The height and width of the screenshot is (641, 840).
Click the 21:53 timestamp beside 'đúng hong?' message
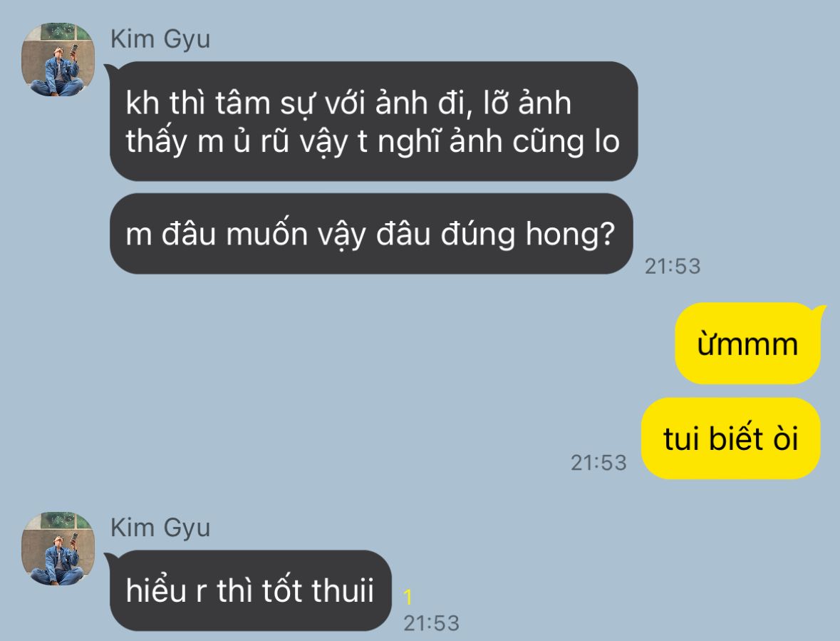pos(673,266)
